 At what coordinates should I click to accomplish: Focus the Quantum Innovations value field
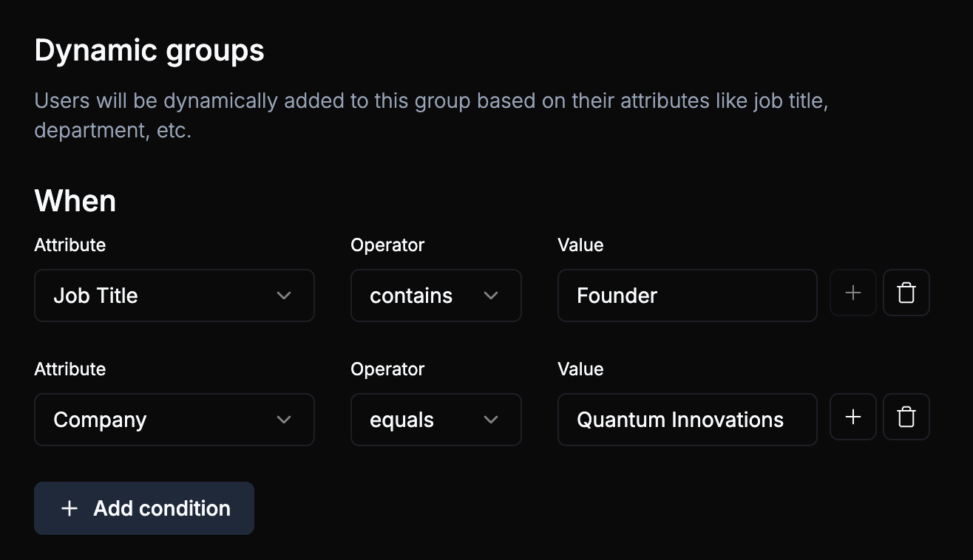(687, 420)
